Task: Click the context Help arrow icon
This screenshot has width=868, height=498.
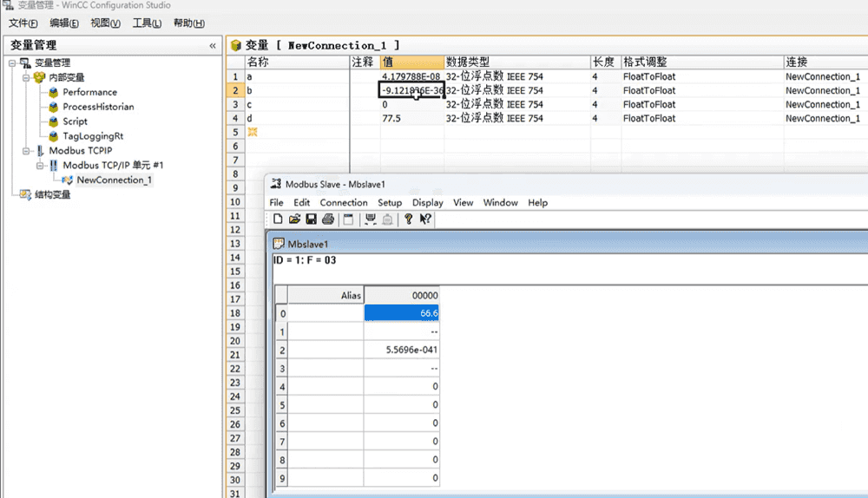Action: point(425,220)
